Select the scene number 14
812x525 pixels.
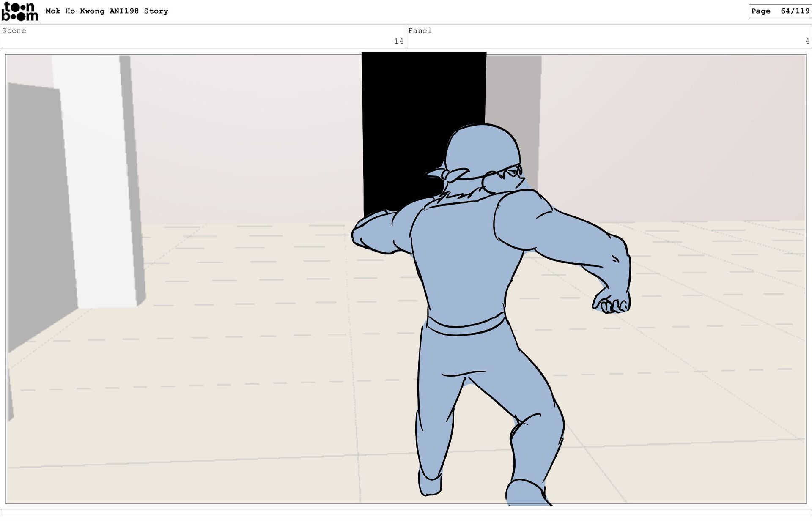[x=398, y=41]
